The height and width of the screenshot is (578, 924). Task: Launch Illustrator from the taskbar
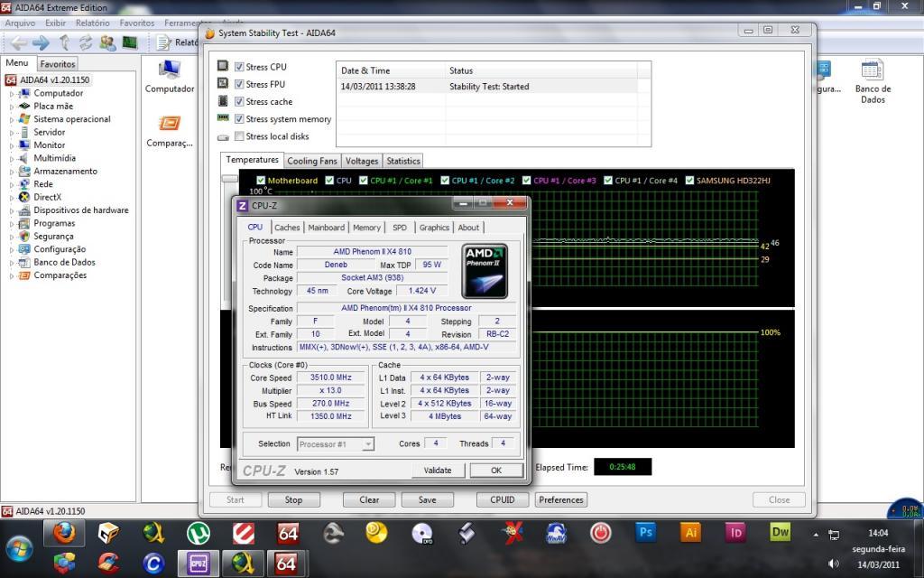pyautogui.click(x=690, y=533)
